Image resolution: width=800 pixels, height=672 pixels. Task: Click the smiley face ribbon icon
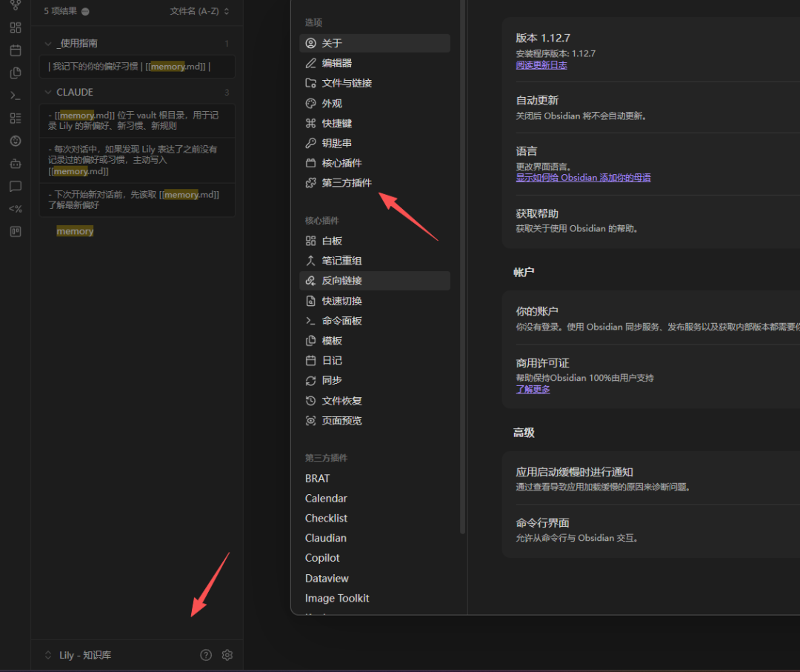coord(16,141)
